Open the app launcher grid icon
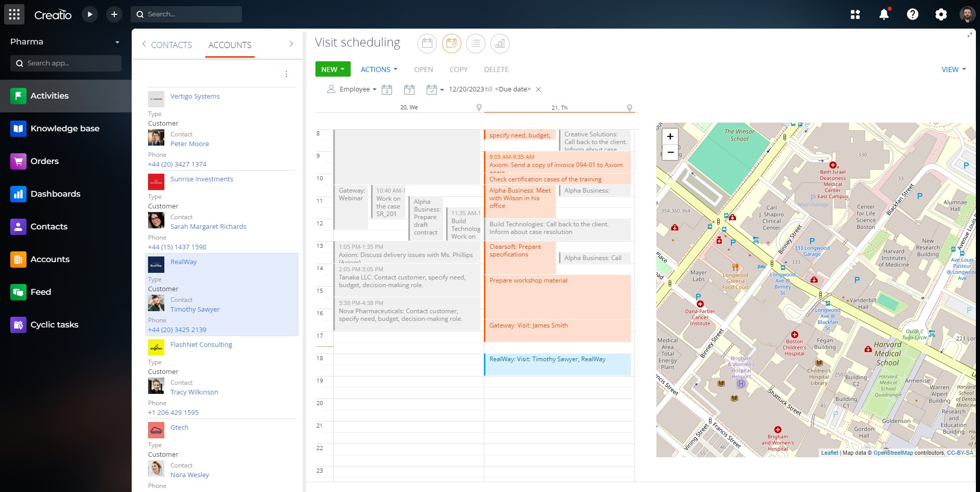The width and height of the screenshot is (980, 492). coord(14,14)
